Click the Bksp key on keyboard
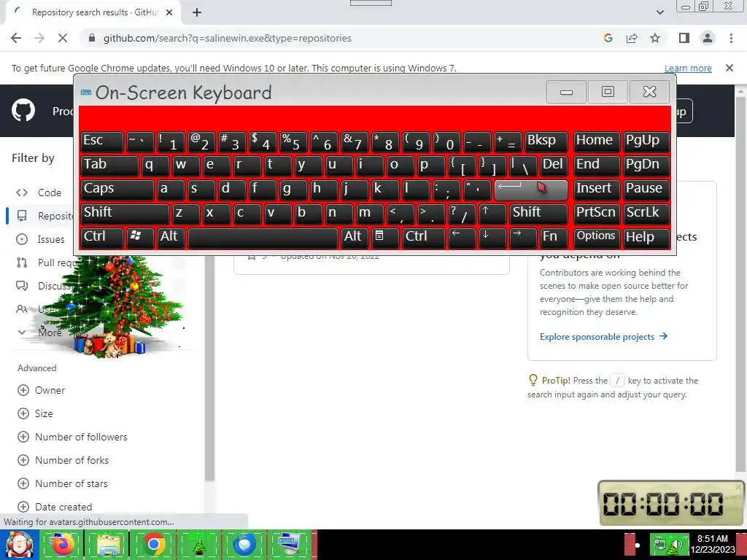The image size is (747, 560). 546,141
